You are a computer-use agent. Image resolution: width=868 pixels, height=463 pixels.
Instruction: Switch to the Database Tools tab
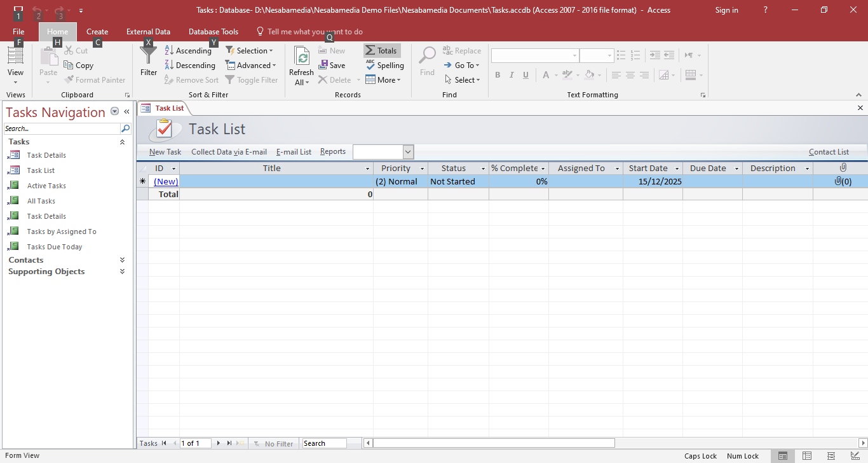click(214, 32)
